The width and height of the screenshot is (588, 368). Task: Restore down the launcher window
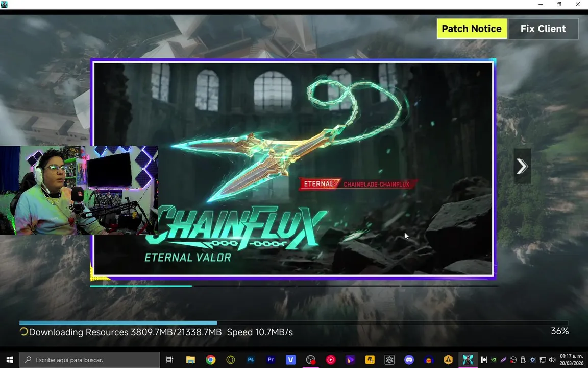(x=559, y=4)
